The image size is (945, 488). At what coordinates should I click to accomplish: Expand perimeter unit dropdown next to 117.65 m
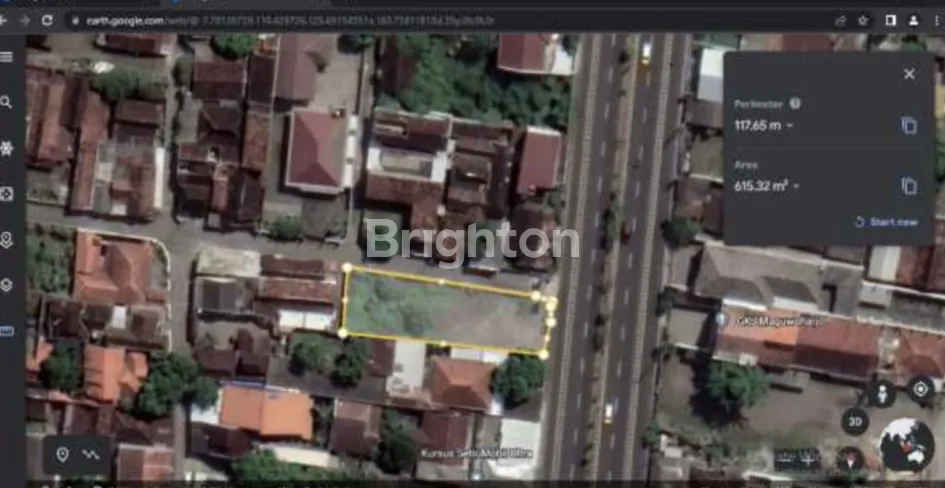click(x=790, y=126)
